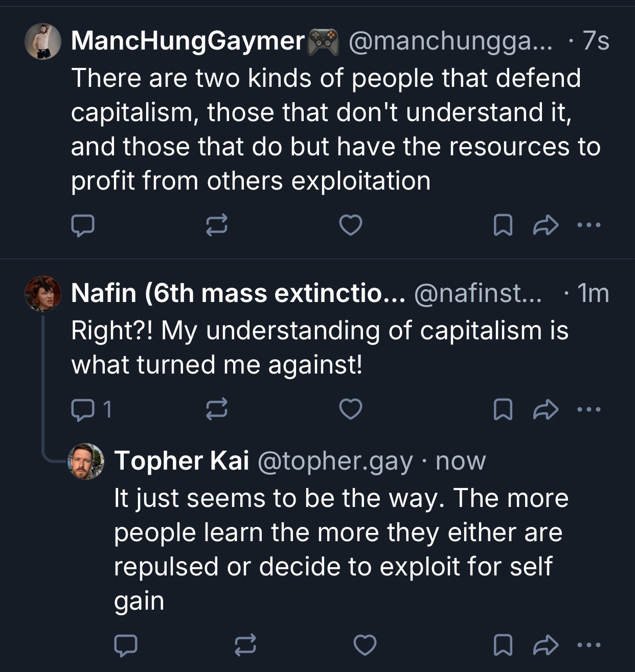The image size is (635, 672).
Task: Open more options on MancHungGaymer's post
Action: tap(589, 225)
